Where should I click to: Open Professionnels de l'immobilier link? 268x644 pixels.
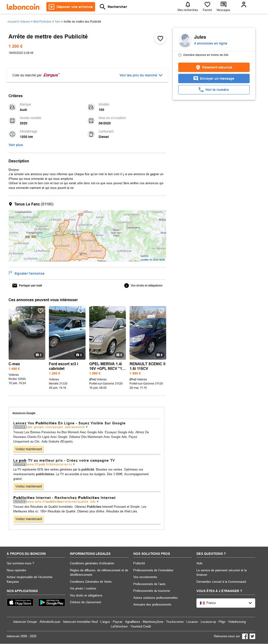pyautogui.click(x=153, y=570)
